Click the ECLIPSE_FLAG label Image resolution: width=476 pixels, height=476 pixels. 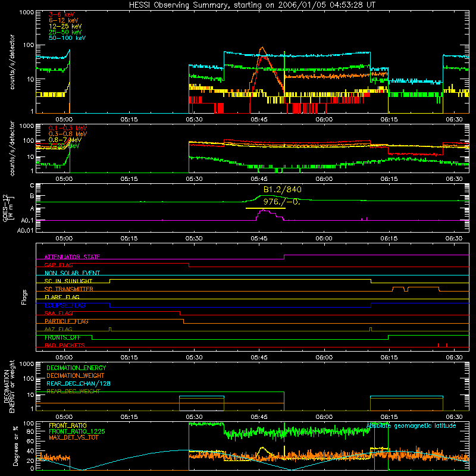[x=65, y=305]
